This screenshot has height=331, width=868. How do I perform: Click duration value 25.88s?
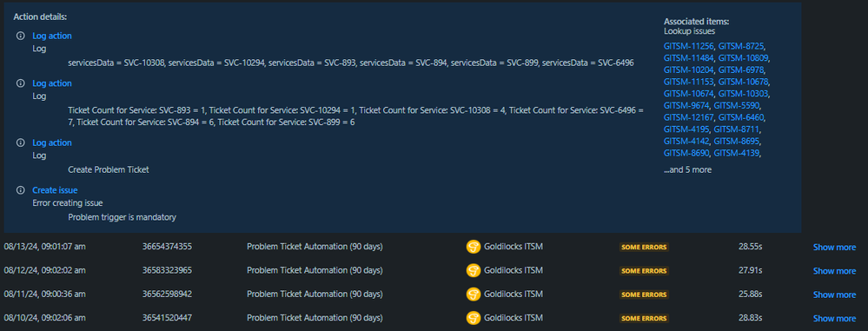coord(750,294)
